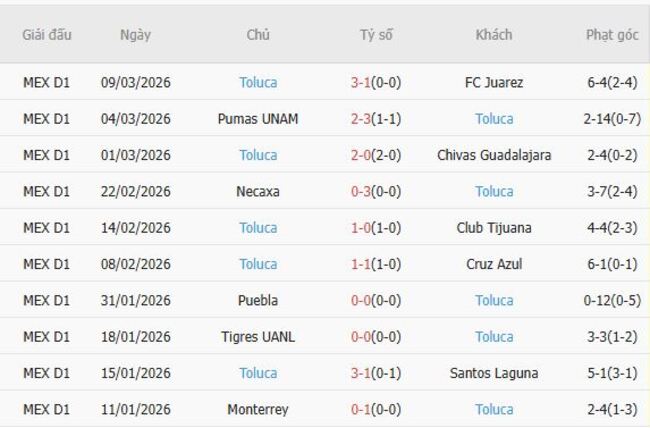Open Chivas Guadalajara team link
This screenshot has height=428, width=650.
[x=494, y=155]
